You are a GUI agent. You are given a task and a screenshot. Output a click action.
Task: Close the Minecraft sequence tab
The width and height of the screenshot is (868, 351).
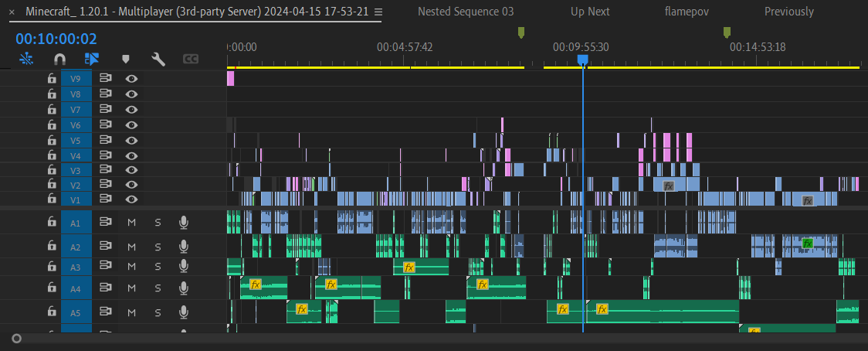[12, 12]
